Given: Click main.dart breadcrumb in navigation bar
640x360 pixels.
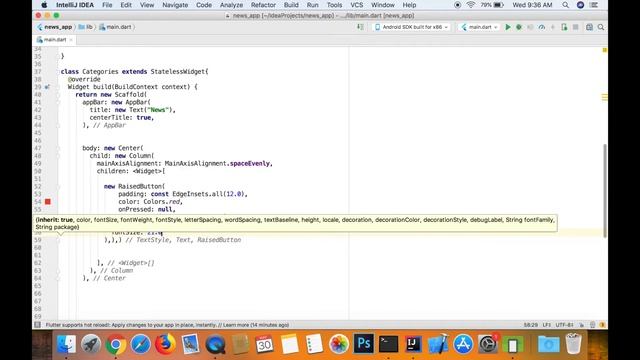Looking at the screenshot, I should click(116, 27).
